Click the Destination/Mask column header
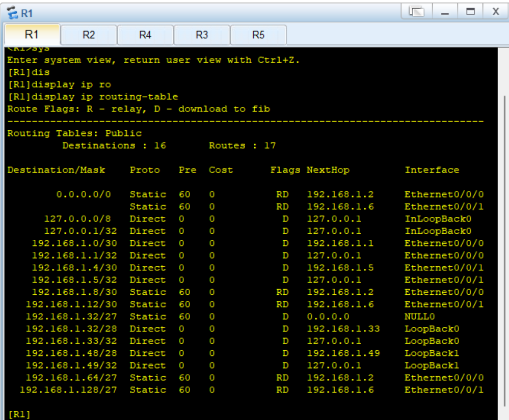The width and height of the screenshot is (509, 420). (x=56, y=170)
